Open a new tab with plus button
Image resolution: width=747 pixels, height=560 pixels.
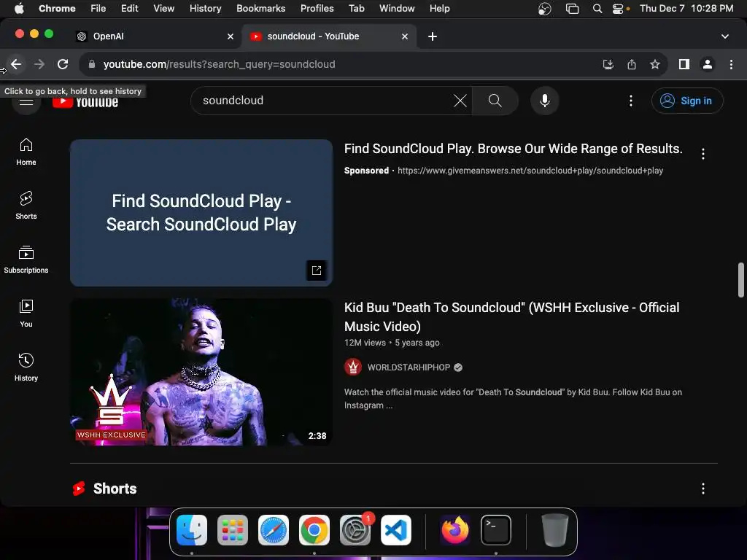pyautogui.click(x=433, y=36)
